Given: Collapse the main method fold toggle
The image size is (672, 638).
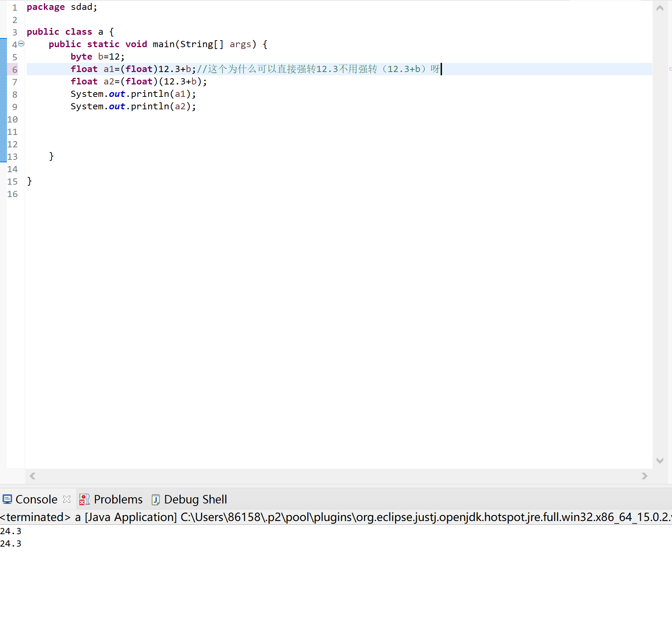Looking at the screenshot, I should (22, 44).
